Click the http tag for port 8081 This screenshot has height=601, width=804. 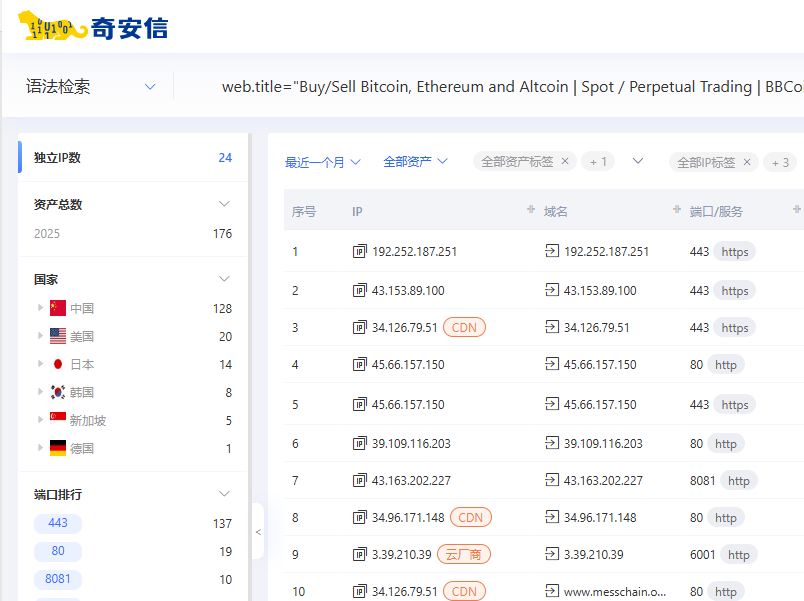coord(738,480)
